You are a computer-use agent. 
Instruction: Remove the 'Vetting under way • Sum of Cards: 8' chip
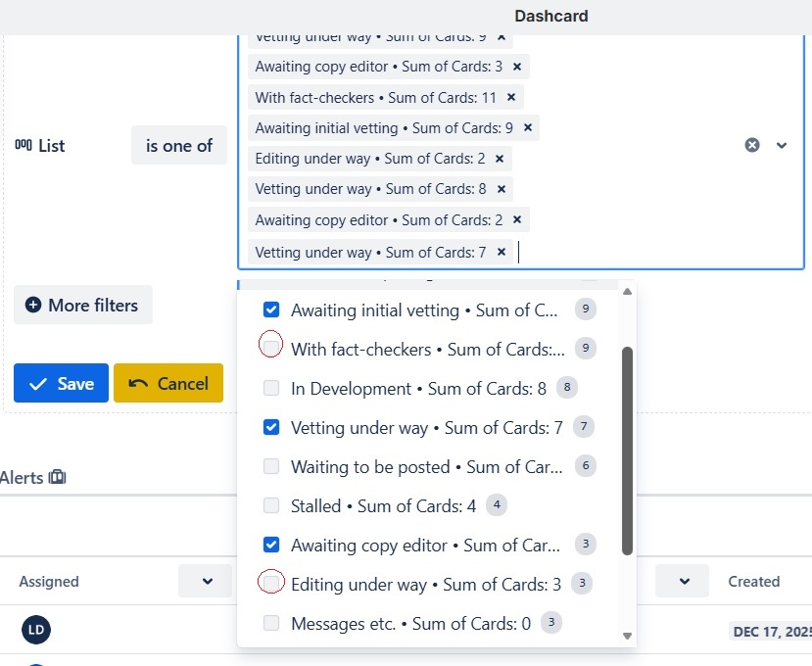point(502,189)
